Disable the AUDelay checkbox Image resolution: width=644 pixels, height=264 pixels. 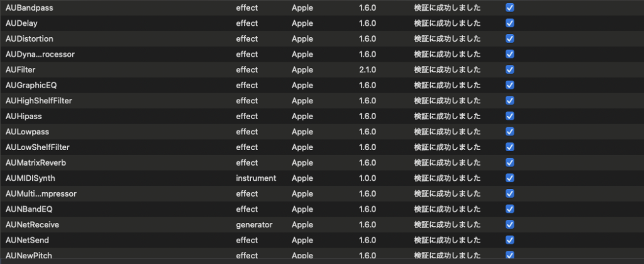coord(509,23)
